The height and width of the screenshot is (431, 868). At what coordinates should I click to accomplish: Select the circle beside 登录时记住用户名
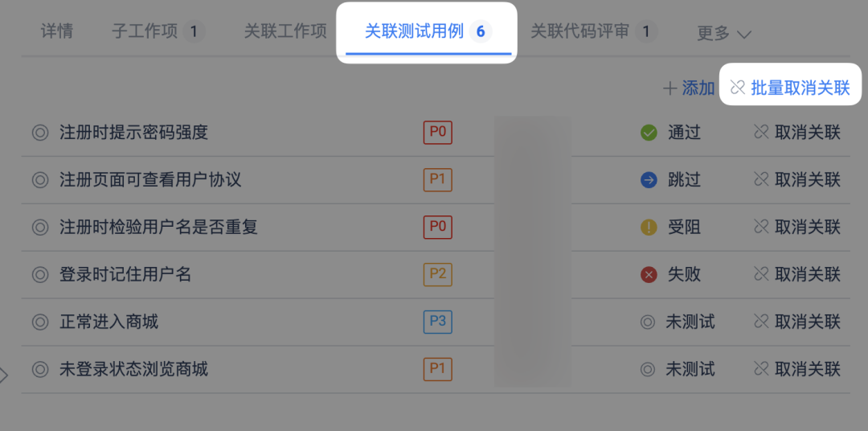pos(40,275)
